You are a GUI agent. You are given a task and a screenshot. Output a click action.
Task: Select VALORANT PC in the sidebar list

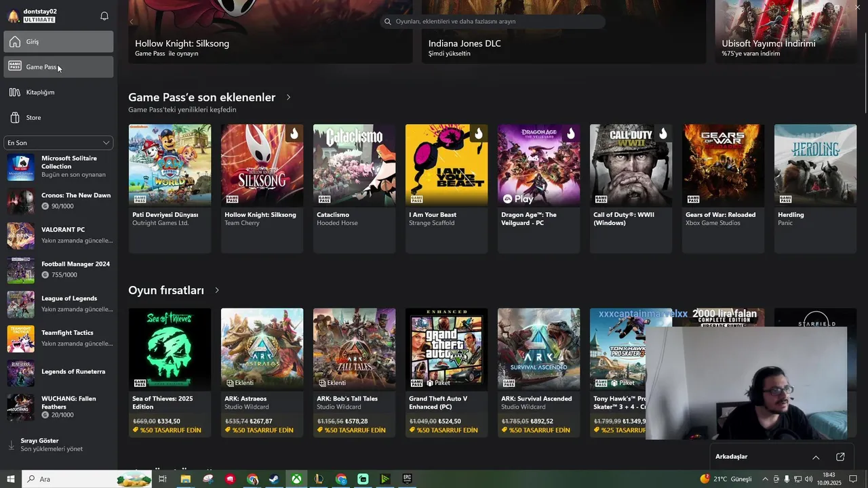point(58,235)
